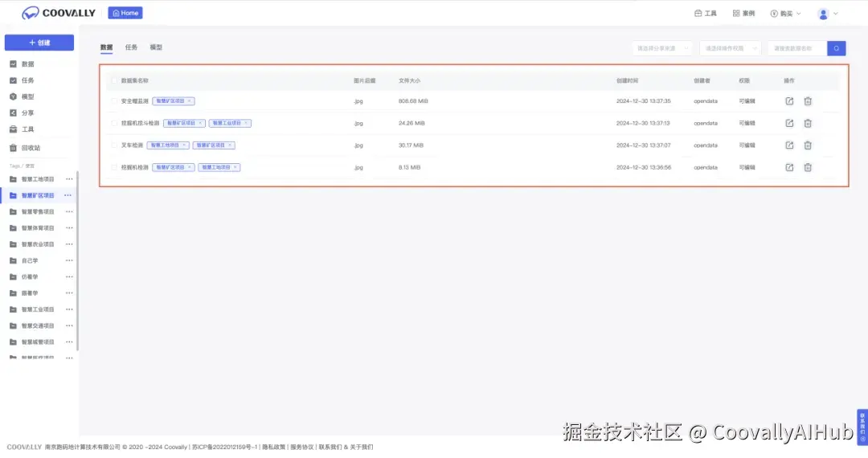868x458 pixels.
Task: Open share icon for the 24.26 MiB dataset
Action: (789, 124)
